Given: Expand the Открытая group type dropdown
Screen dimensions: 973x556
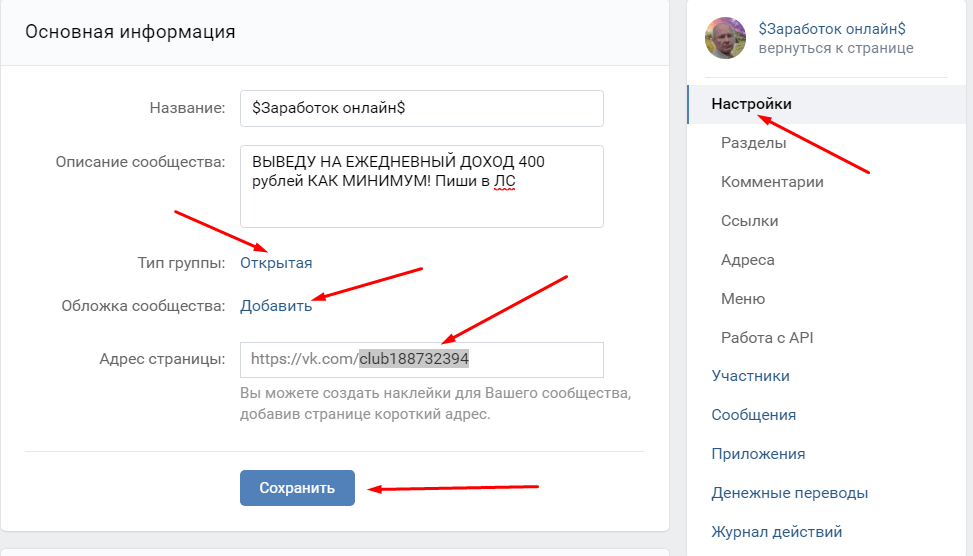Looking at the screenshot, I should pos(276,263).
